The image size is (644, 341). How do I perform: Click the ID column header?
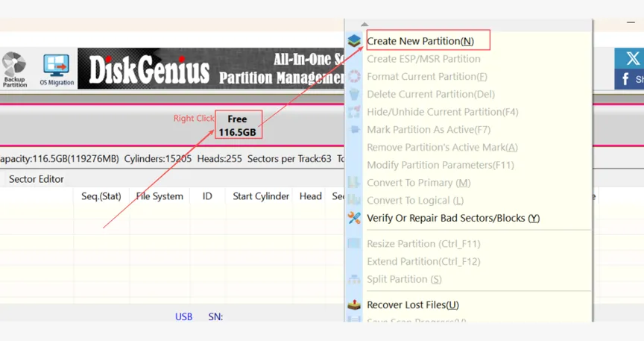click(207, 196)
